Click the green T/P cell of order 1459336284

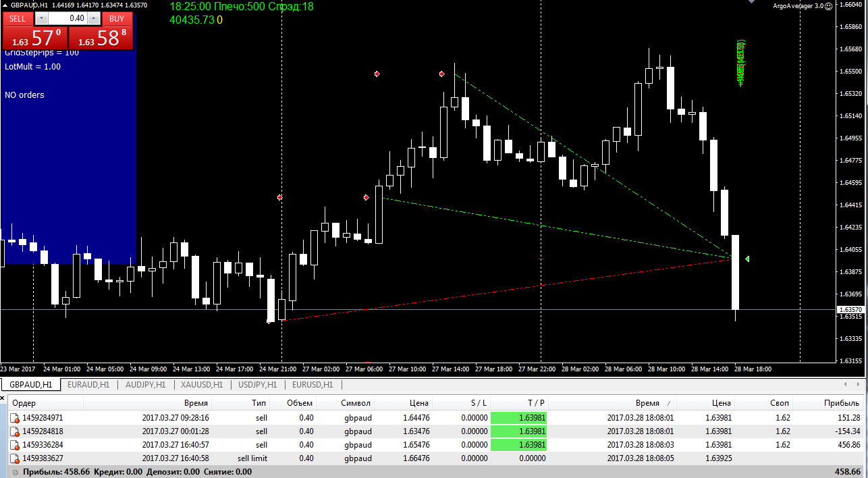[x=518, y=445]
